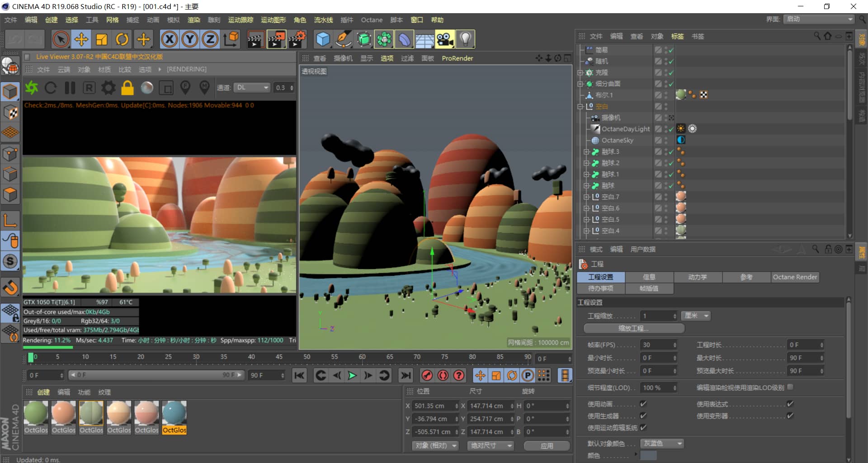Click the Make Editable icon in the left sidebar
Viewport: 868px width, 463px height.
point(10,66)
